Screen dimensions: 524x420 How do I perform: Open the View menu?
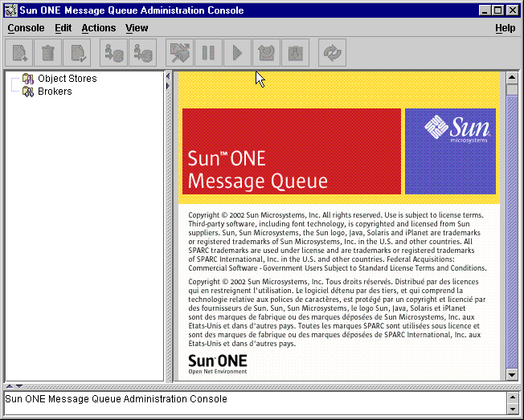pyautogui.click(x=137, y=28)
